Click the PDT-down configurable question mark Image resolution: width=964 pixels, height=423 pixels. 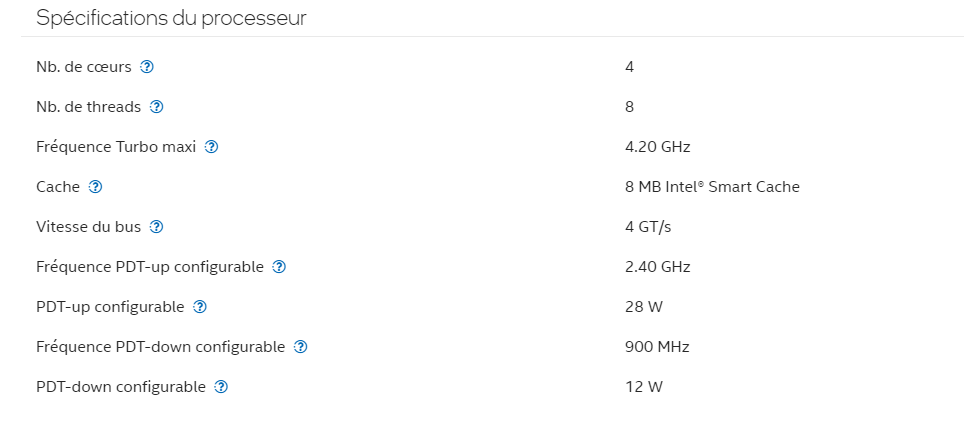[x=221, y=387]
